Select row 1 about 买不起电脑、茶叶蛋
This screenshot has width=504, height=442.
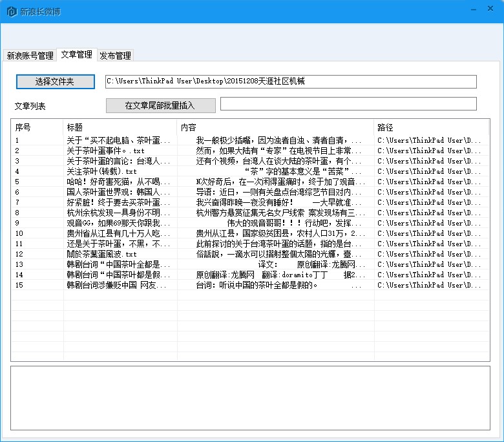tap(118, 140)
